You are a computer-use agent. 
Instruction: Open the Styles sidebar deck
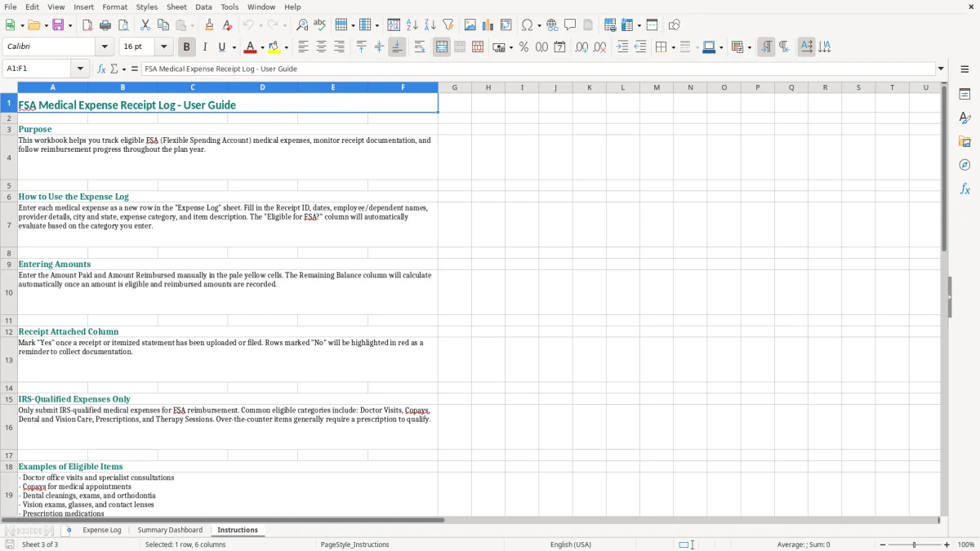(x=964, y=118)
